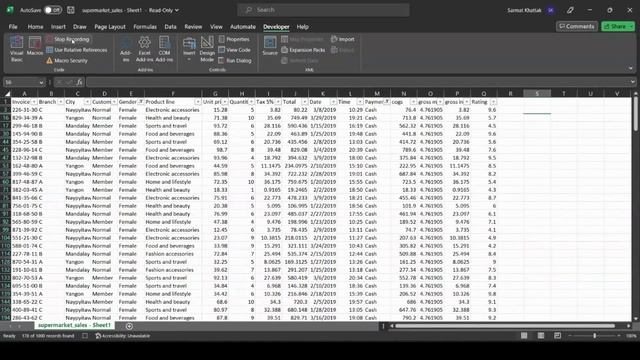Open control Properties

pos(234,39)
